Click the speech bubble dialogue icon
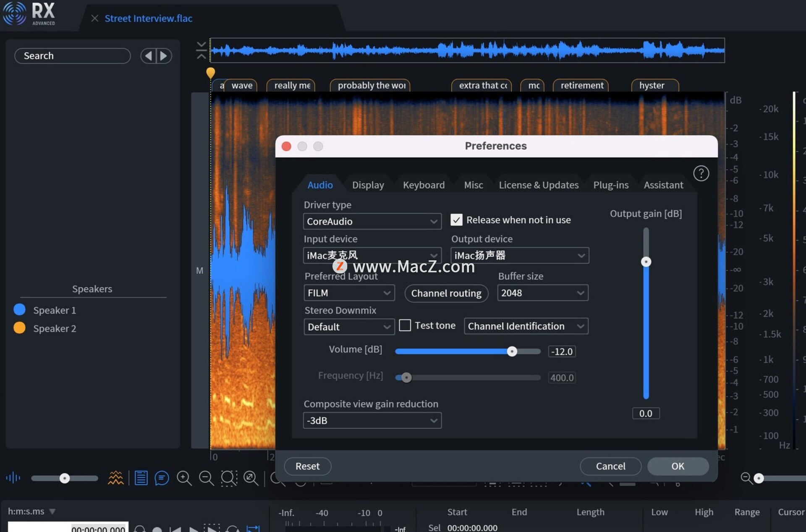The height and width of the screenshot is (532, 806). point(162,478)
